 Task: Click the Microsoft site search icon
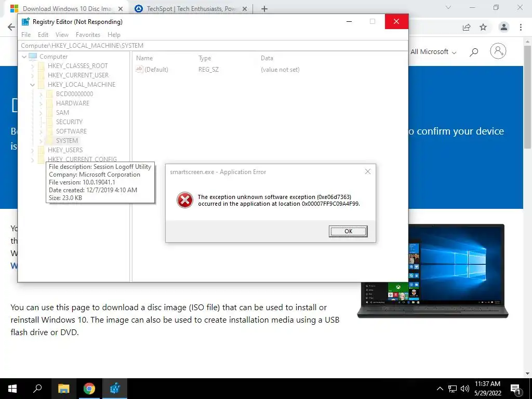[x=474, y=52]
